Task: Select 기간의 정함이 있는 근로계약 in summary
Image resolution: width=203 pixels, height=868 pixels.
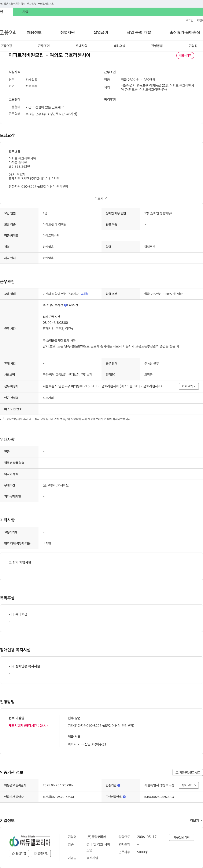Action: point(45,107)
